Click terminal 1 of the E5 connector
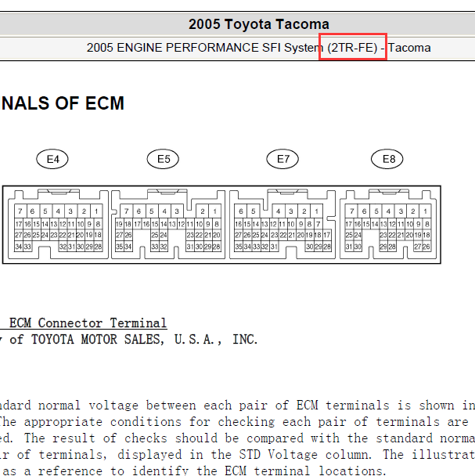Screen dimensions: 475x476 click(215, 211)
